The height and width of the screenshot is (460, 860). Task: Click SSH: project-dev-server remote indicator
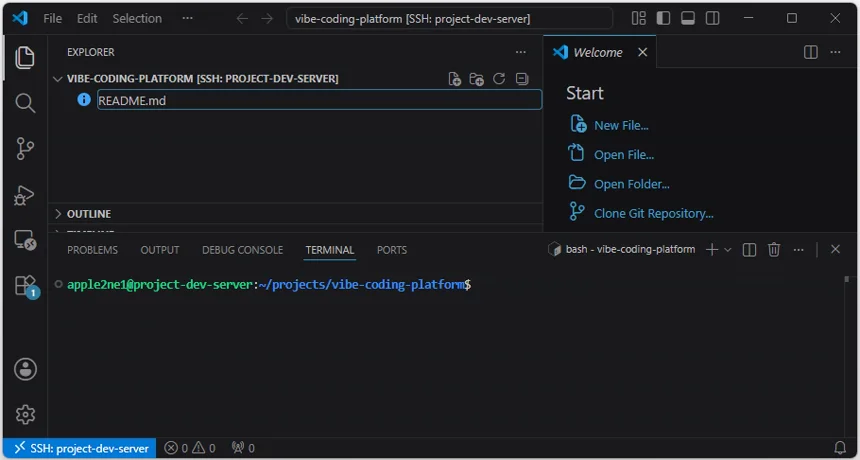pos(80,448)
